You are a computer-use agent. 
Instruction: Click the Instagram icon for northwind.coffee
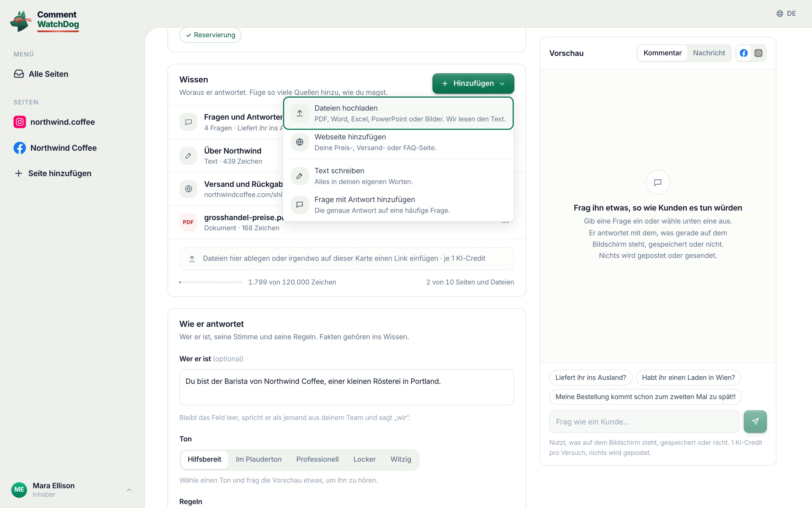[20, 122]
